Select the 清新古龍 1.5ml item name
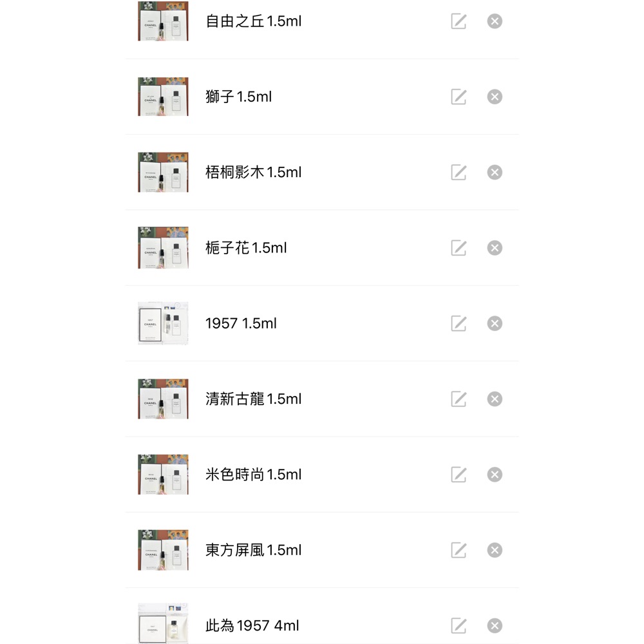 pyautogui.click(x=254, y=399)
